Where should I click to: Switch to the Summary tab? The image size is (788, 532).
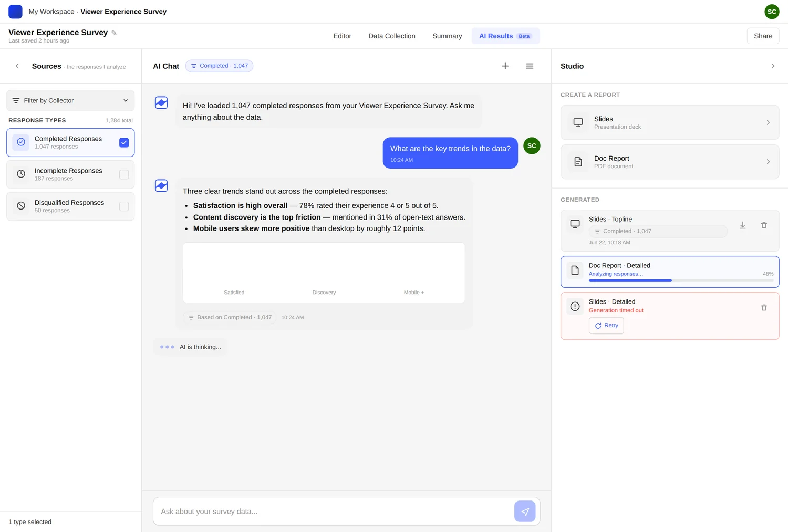(447, 36)
